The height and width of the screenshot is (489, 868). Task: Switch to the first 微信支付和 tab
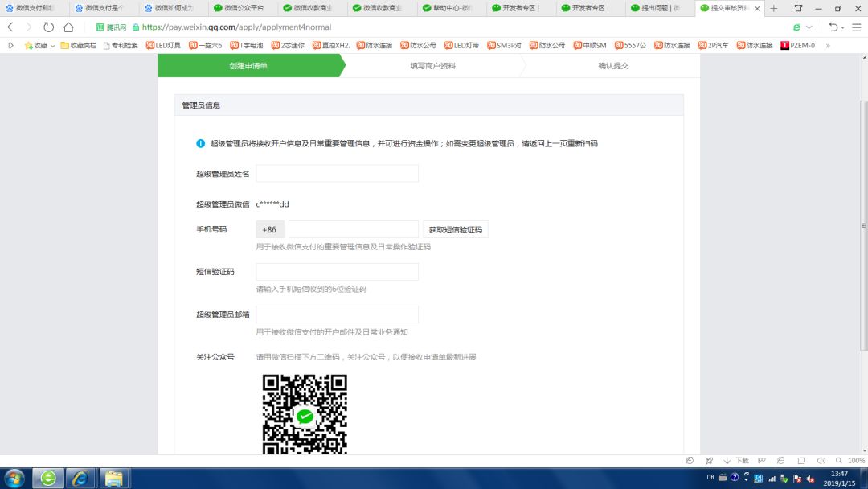[35, 8]
